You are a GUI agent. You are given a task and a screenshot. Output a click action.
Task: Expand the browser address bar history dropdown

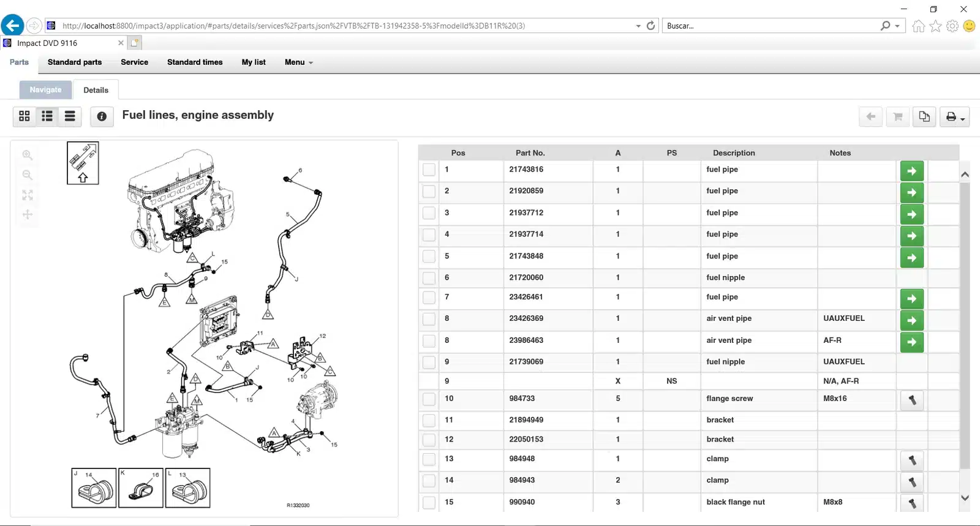[x=638, y=26]
